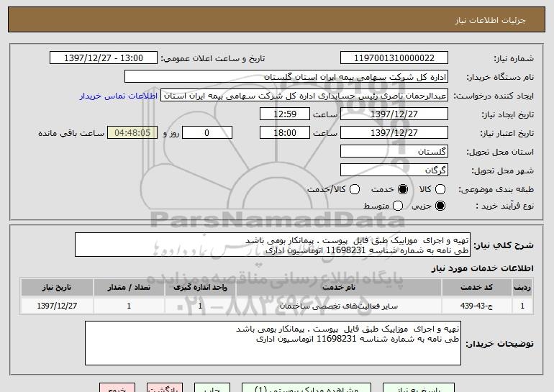Viewport: 554px width, 392px height.
Task: Click the remaining days field showing 0
Action: tap(207, 133)
